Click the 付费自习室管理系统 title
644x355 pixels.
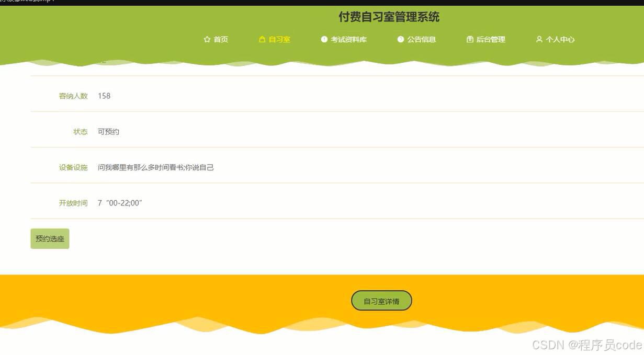point(389,17)
